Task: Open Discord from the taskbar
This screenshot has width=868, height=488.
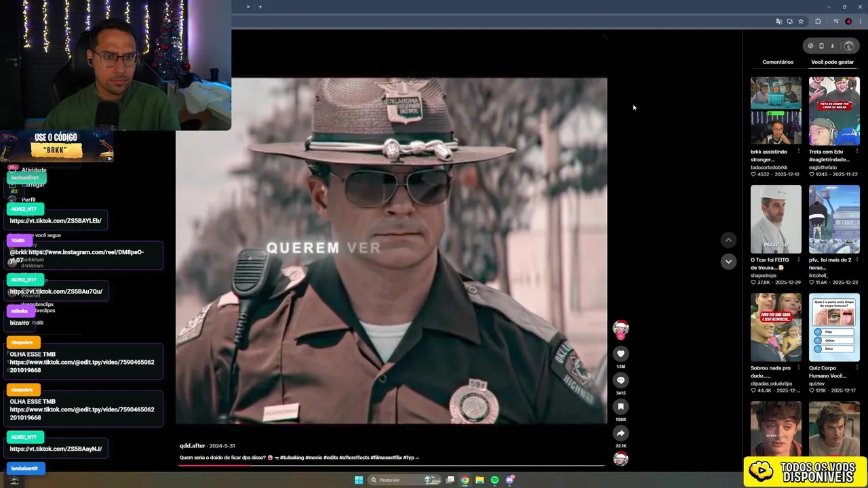Action: point(510,480)
